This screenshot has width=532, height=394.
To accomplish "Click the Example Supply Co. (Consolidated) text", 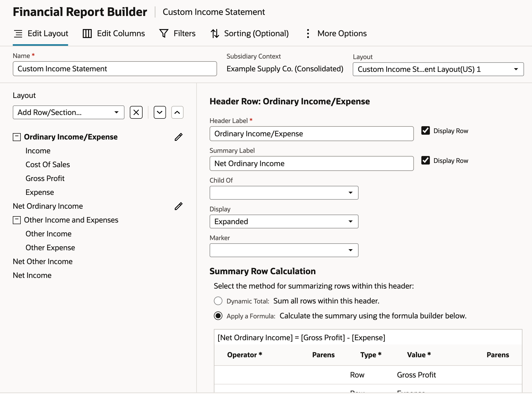I will pyautogui.click(x=285, y=69).
